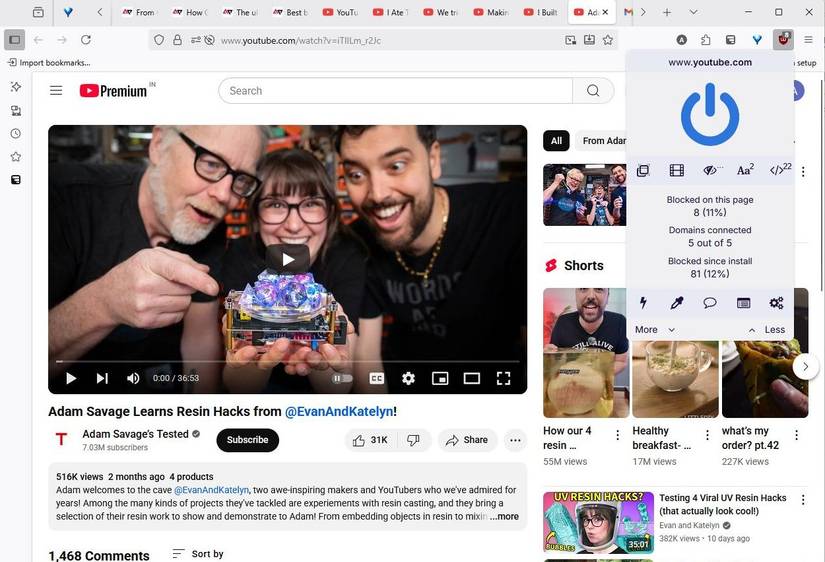
Task: Toggle the video autoplay switch
Action: [342, 379]
